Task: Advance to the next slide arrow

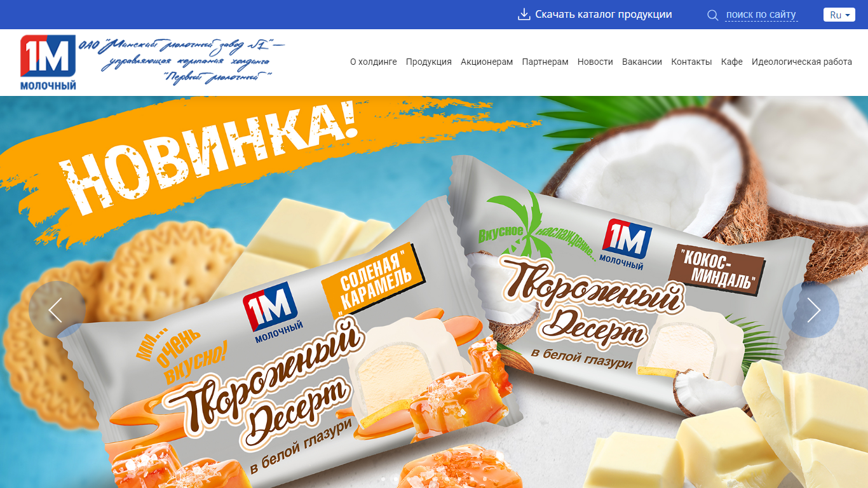Action: click(x=811, y=309)
